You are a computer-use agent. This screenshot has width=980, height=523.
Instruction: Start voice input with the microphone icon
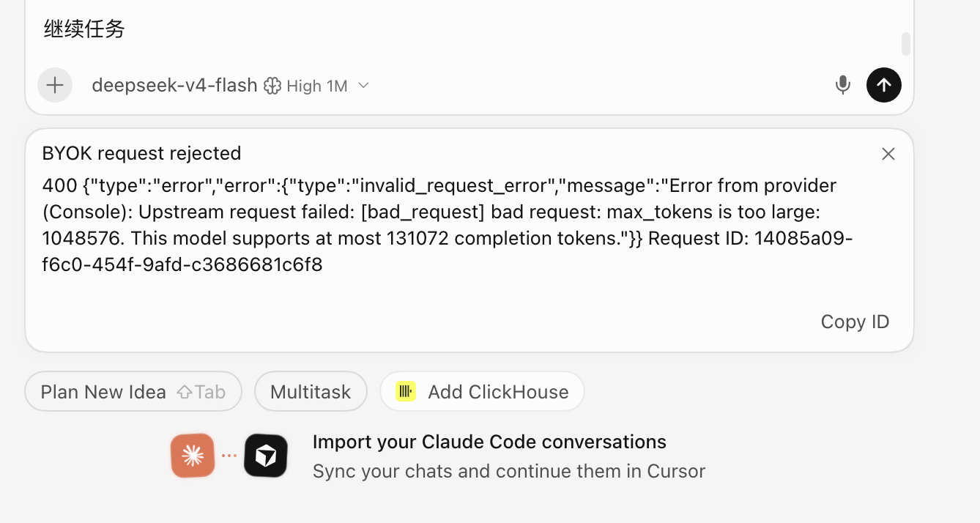click(x=843, y=85)
